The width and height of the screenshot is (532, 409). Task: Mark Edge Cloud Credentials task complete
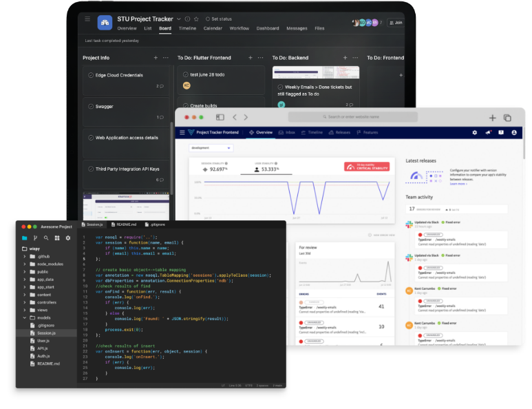pos(91,75)
